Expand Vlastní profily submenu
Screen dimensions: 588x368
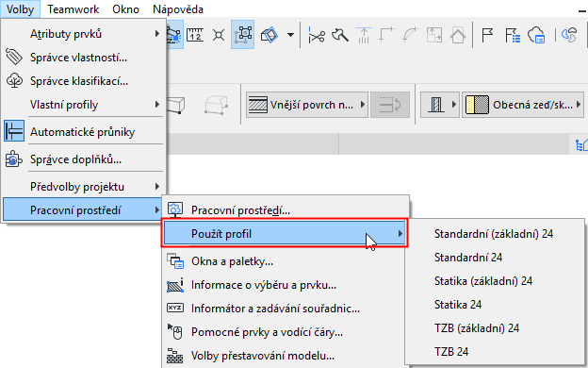83,105
